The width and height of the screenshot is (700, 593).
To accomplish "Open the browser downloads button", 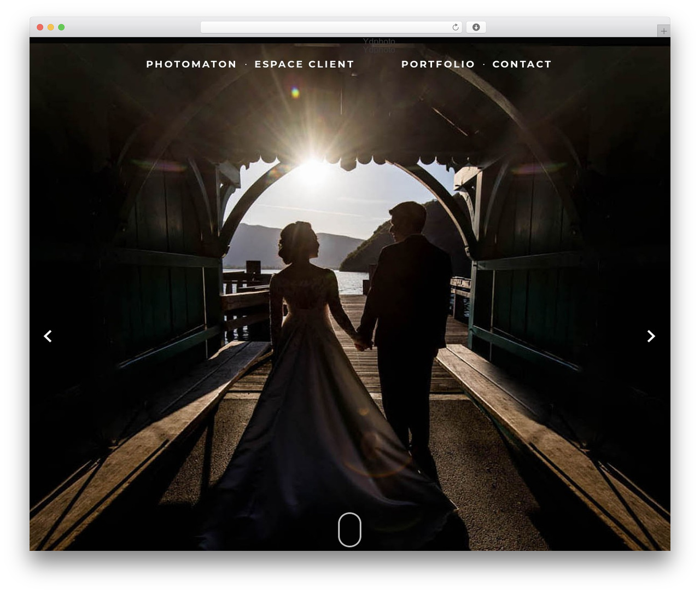I will pos(476,27).
